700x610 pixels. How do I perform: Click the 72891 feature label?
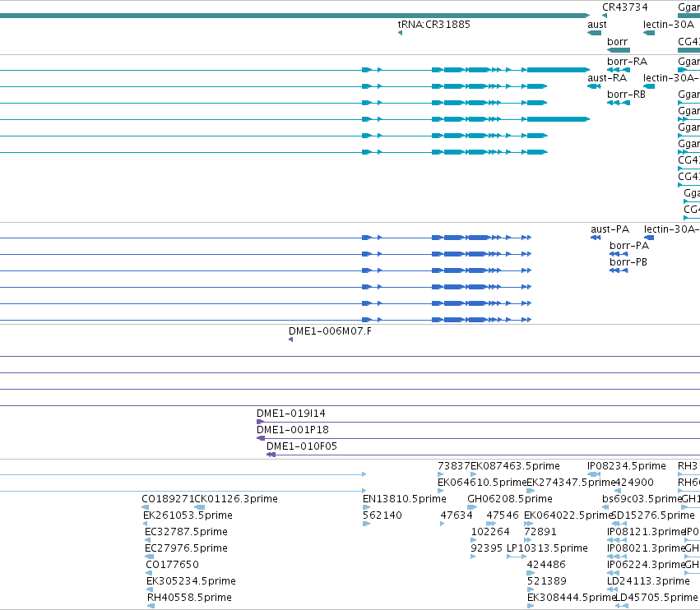[540, 532]
